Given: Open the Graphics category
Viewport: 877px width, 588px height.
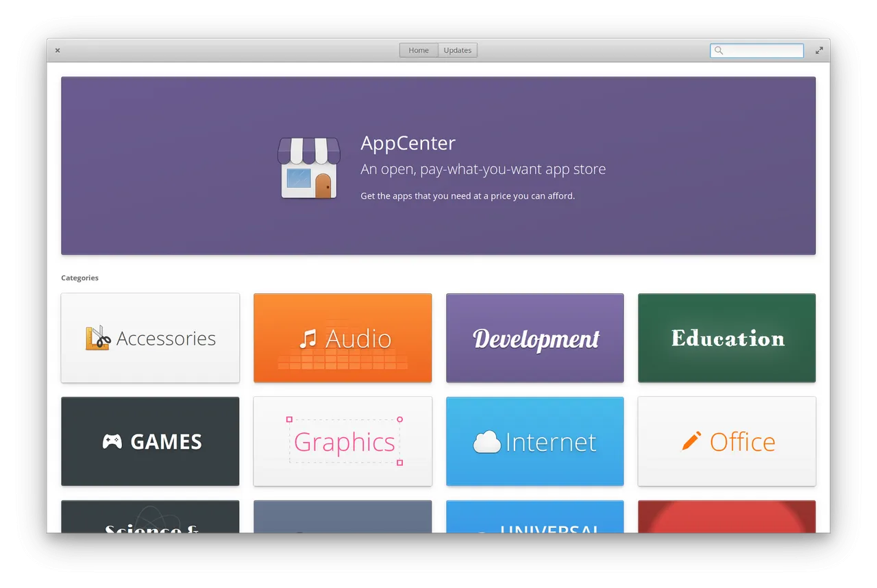Looking at the screenshot, I should 343,441.
